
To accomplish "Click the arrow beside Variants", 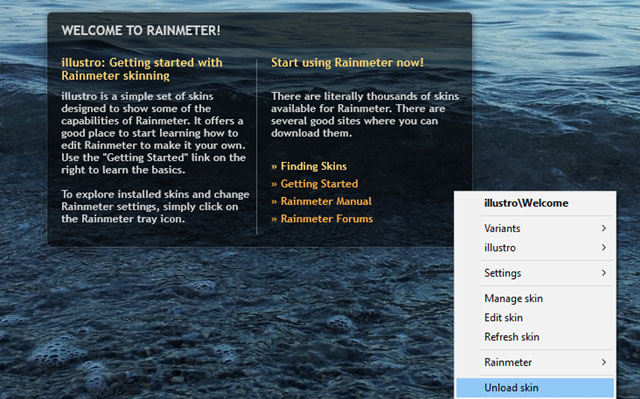I will coord(604,228).
